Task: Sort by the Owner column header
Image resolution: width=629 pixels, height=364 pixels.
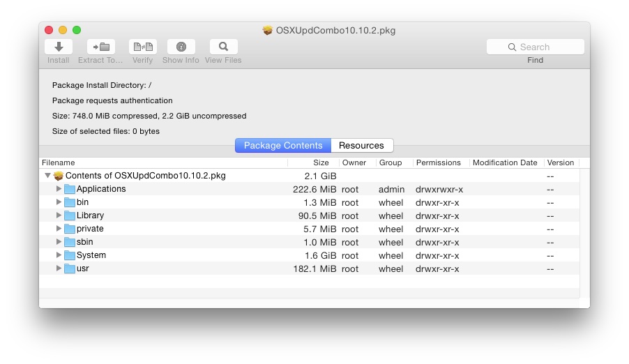Action: pos(358,162)
